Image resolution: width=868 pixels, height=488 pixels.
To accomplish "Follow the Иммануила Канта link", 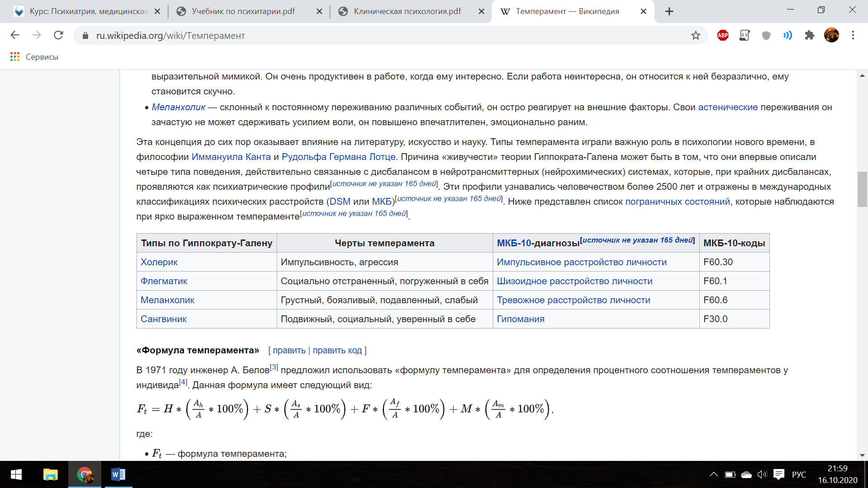I will pos(231,157).
